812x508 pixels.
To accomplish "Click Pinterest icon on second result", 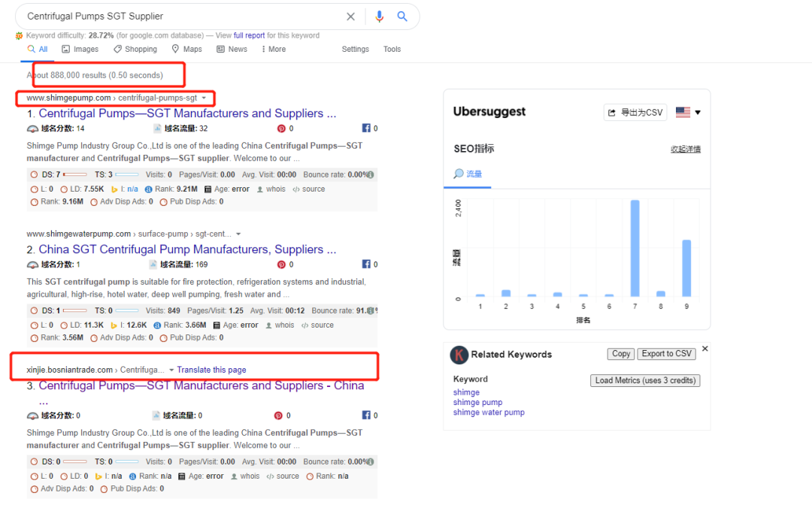I will click(x=281, y=265).
